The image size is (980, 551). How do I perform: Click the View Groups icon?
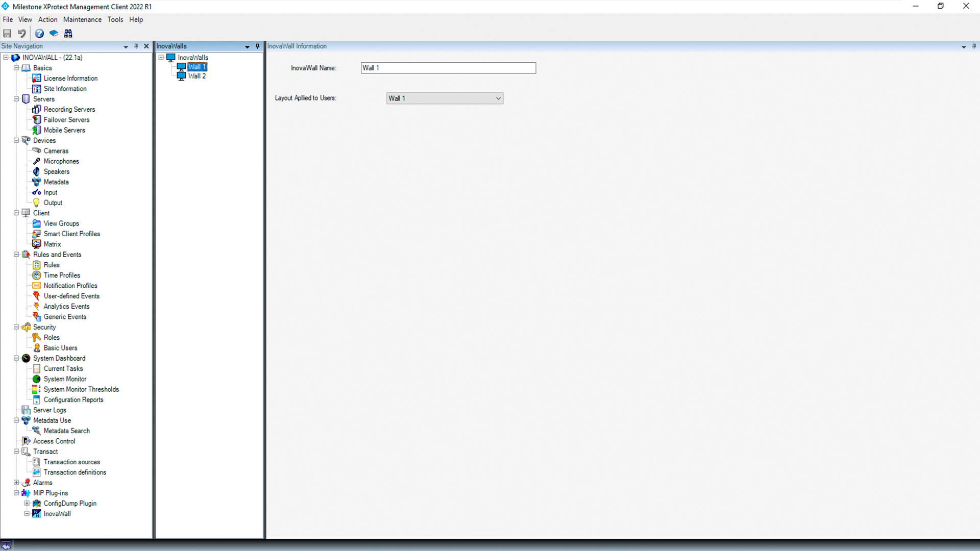(37, 223)
